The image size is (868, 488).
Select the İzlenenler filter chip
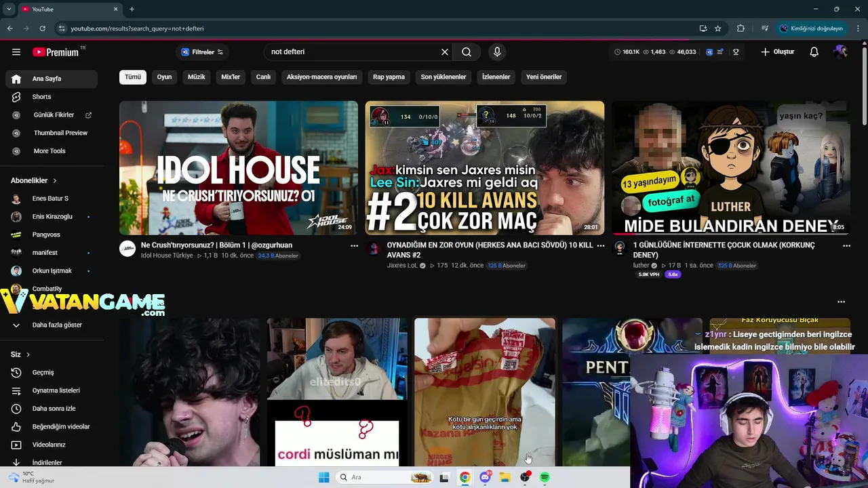tap(496, 77)
